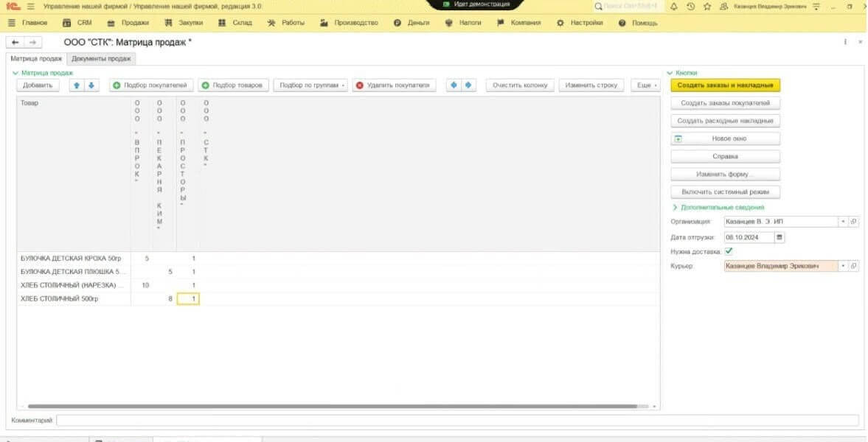Click the back navigation arrow

[x=15, y=43]
